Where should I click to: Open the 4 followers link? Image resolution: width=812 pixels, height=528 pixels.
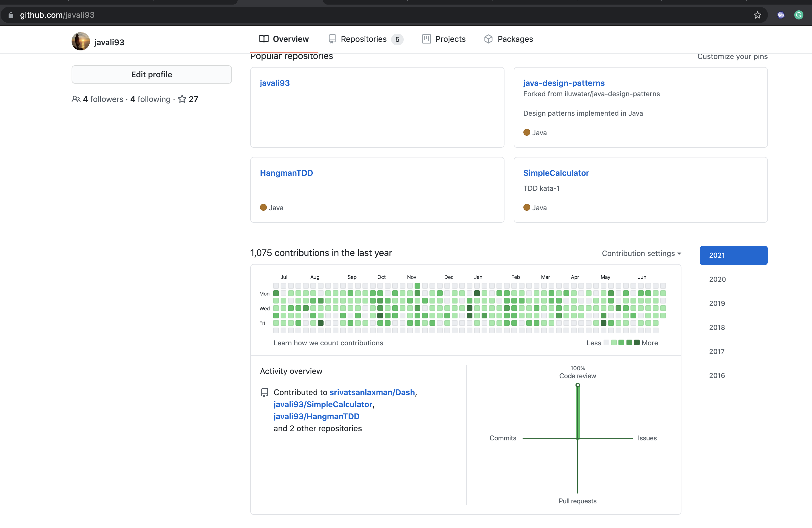(103, 99)
